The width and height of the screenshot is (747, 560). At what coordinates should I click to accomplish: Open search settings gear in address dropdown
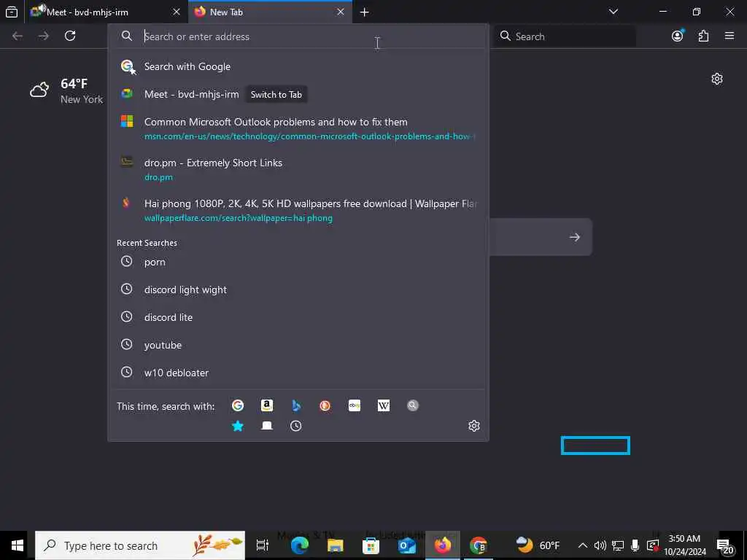(474, 426)
